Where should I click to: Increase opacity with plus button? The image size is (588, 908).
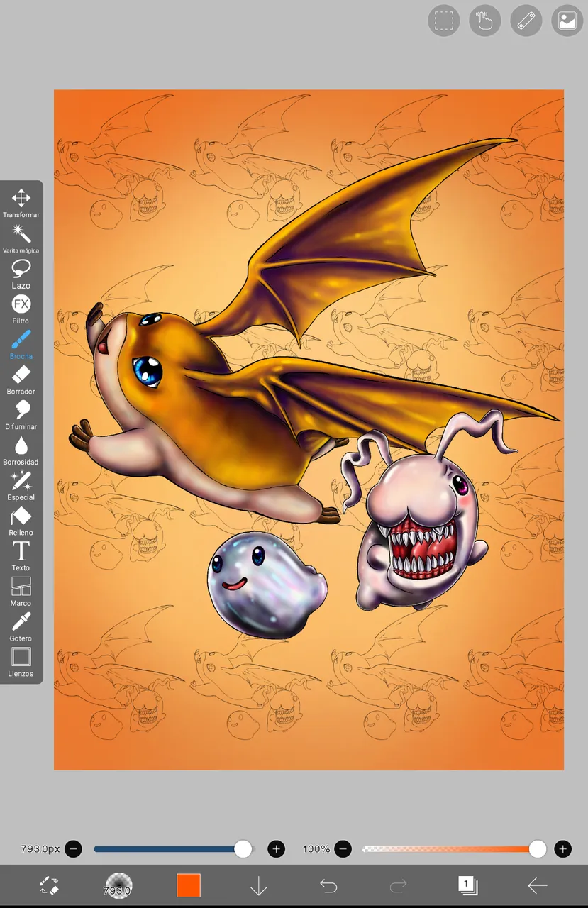click(562, 848)
